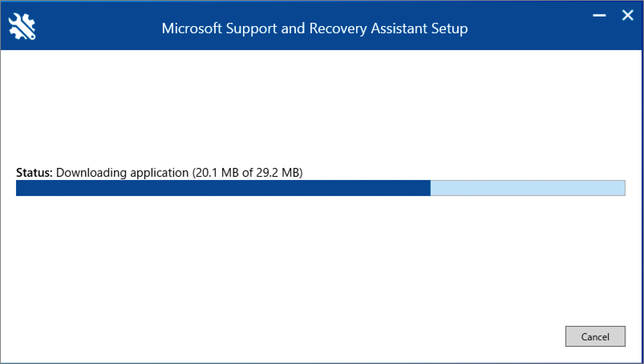Minimize the setup window
644x364 pixels.
pyautogui.click(x=599, y=15)
